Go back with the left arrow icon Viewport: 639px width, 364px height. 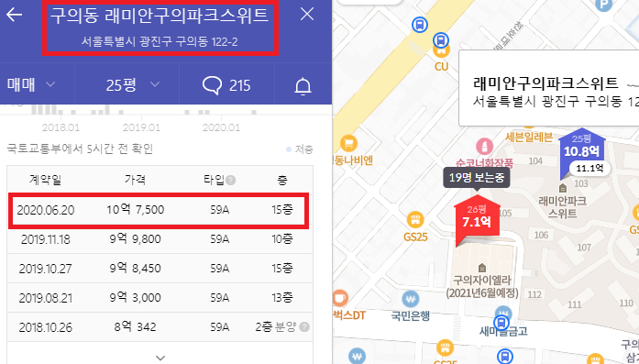pos(15,15)
